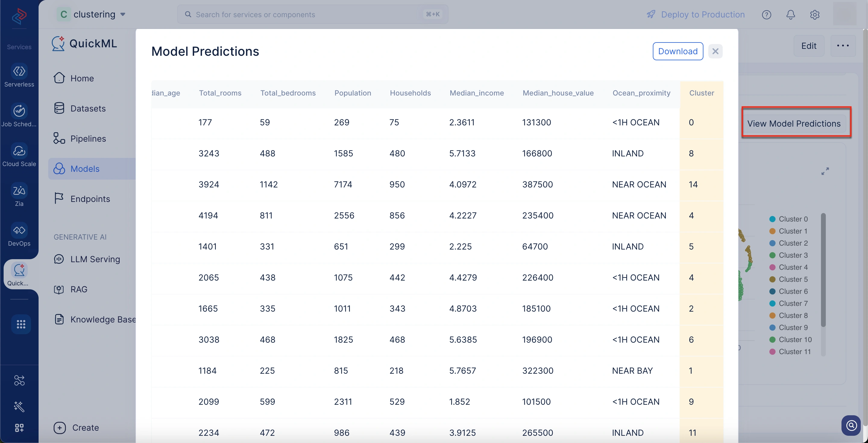This screenshot has width=868, height=443.
Task: Open the Serverless service icon
Action: pyautogui.click(x=19, y=71)
